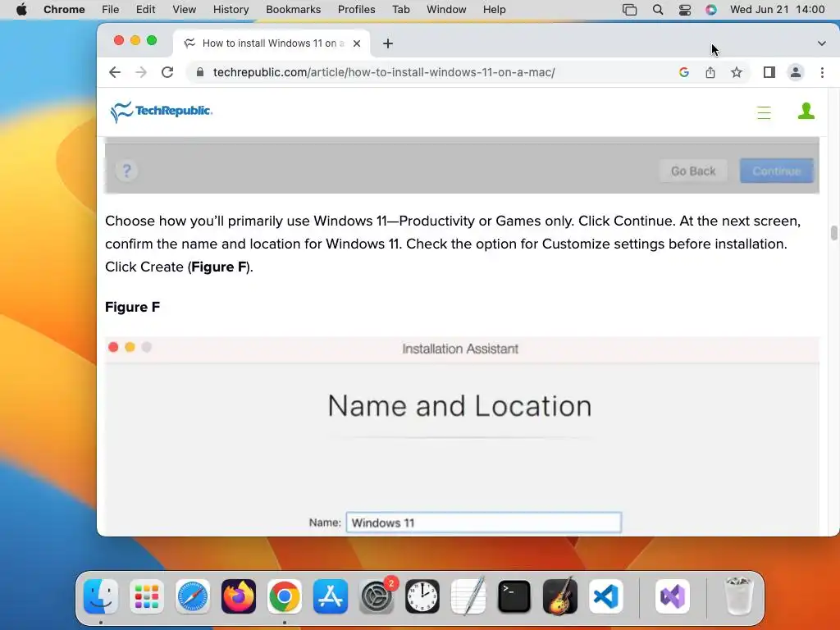Open Control Center
Image resolution: width=840 pixels, height=630 pixels.
(685, 10)
